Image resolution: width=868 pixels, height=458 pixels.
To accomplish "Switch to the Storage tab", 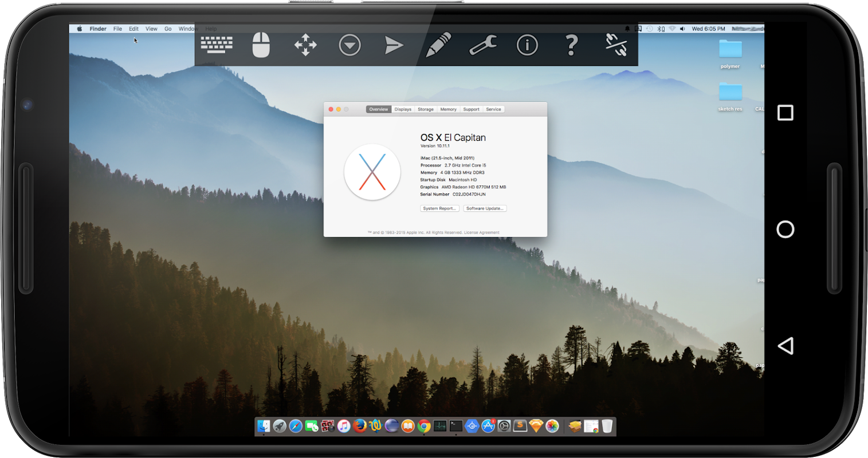I will pos(426,109).
